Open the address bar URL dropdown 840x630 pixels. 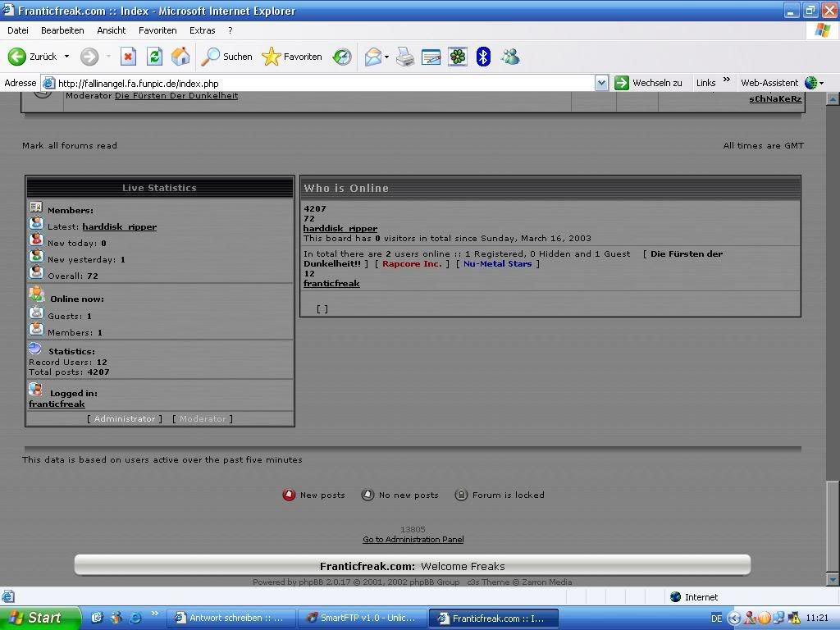(601, 83)
